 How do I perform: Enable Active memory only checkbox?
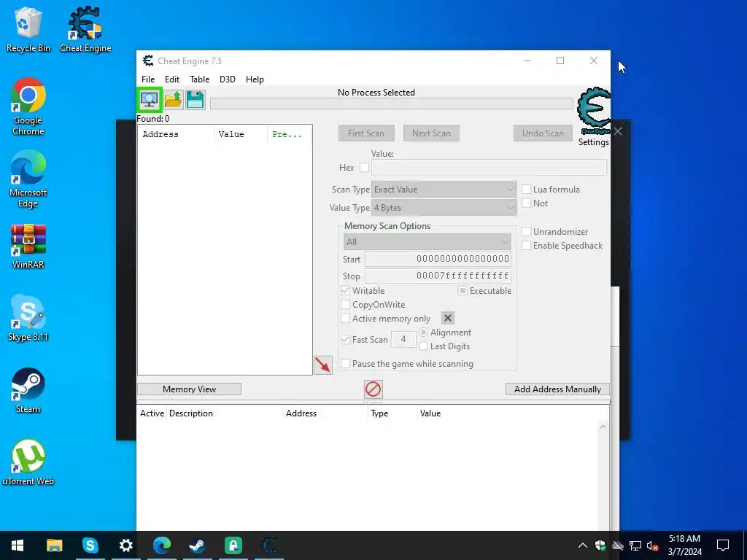345,318
